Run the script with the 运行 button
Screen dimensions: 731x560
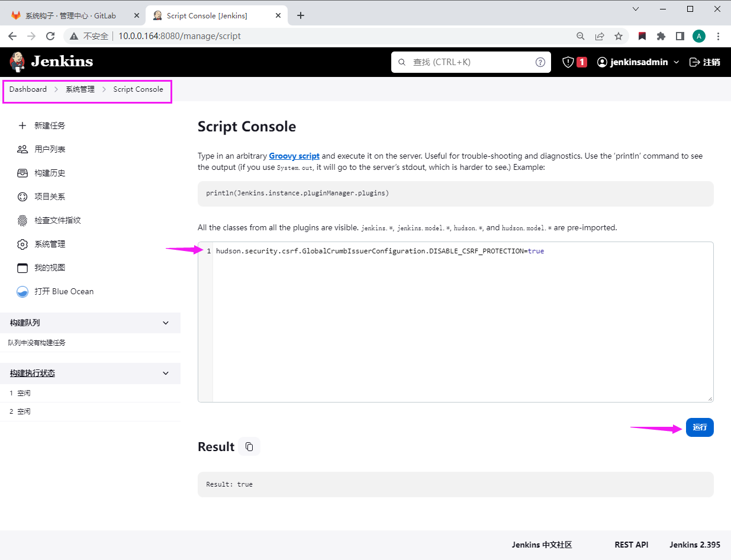coord(700,427)
